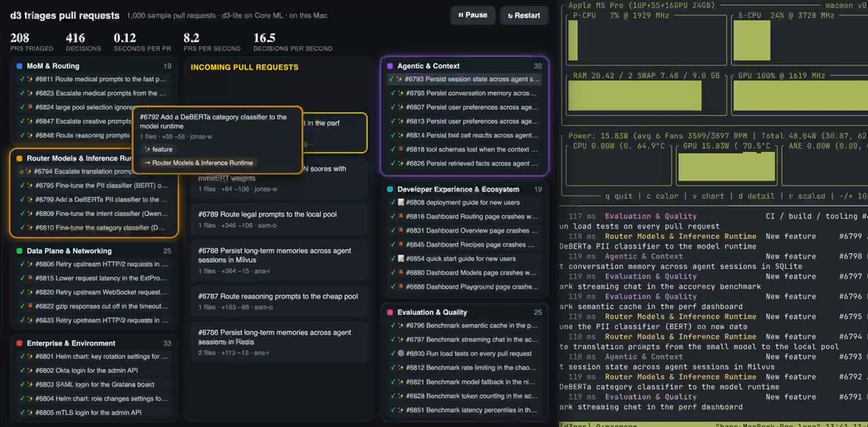This screenshot has height=427, width=868.
Task: Open incoming PR #6789 Route legal prompts card
Action: [279, 220]
